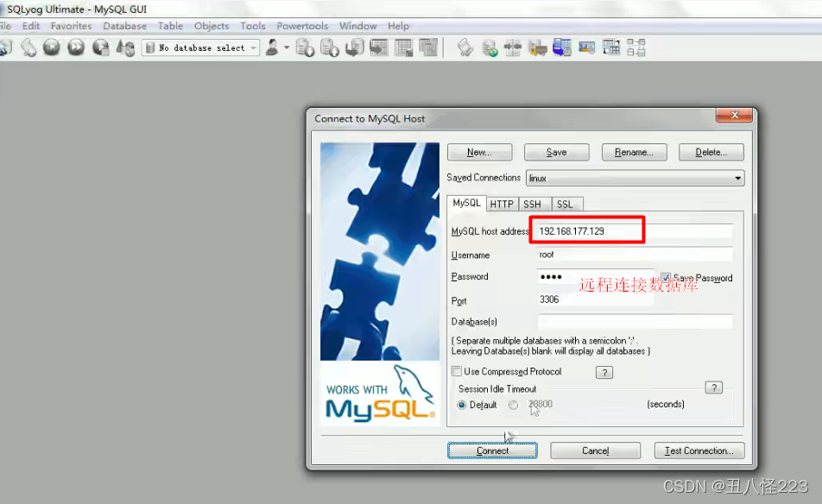Click the alter table grid icon
This screenshot has width=822, height=504.
(x=403, y=47)
